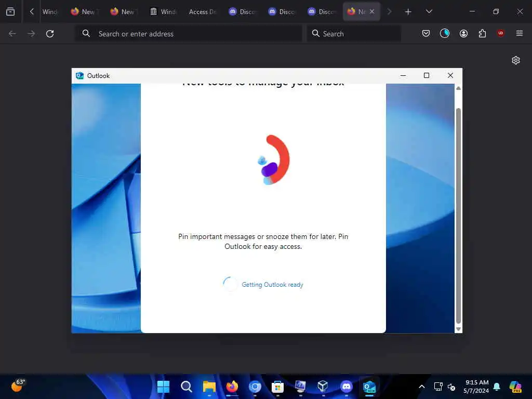Minimize the Outlook window
The height and width of the screenshot is (399, 532).
(x=403, y=76)
